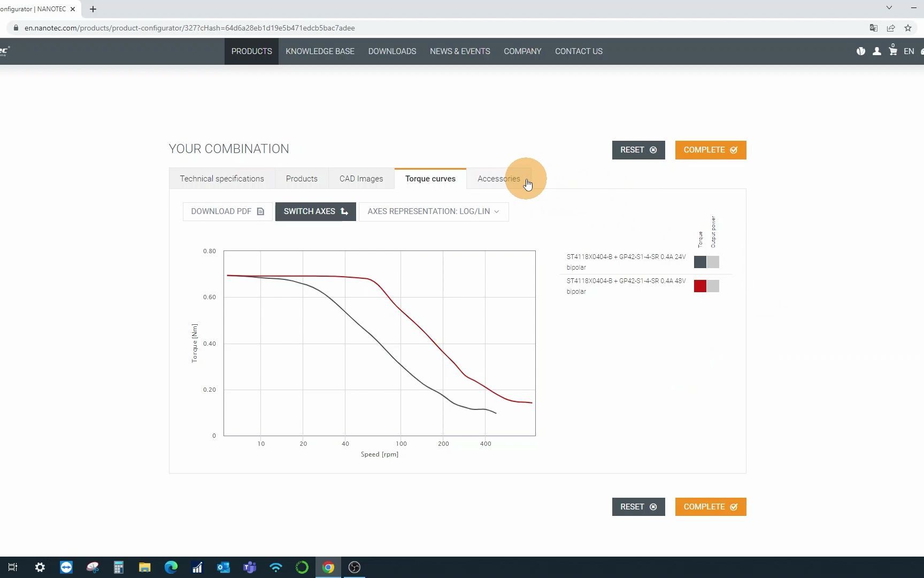The height and width of the screenshot is (578, 924).
Task: Open the EN language selector
Action: pos(909,51)
